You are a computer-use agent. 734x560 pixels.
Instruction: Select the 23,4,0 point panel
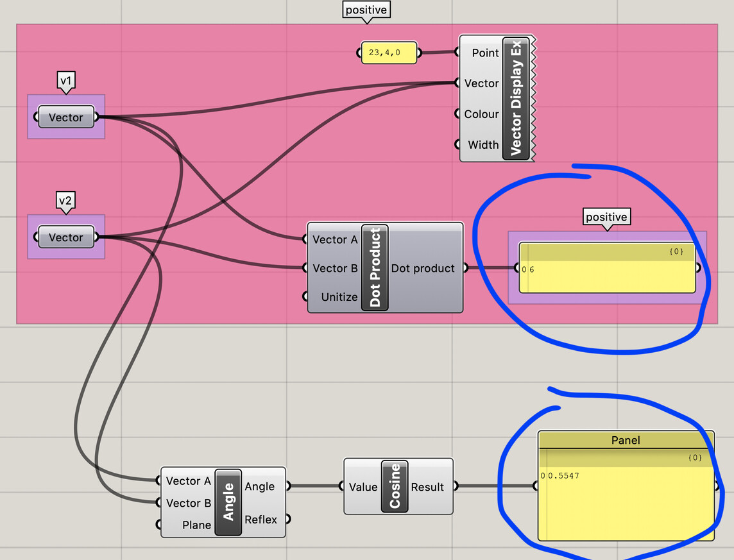(x=389, y=53)
